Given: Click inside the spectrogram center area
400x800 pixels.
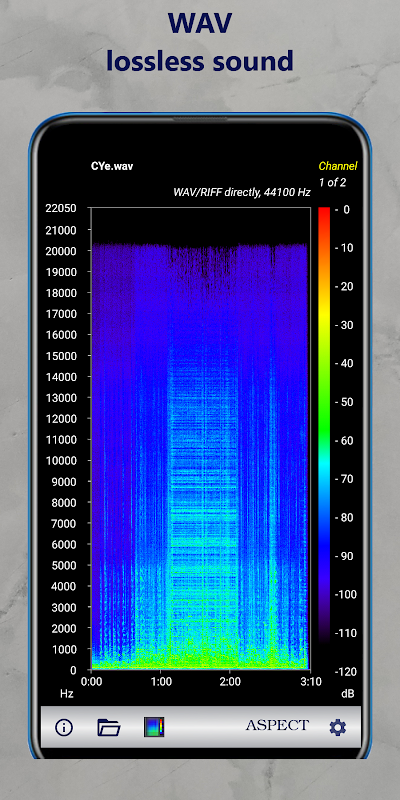Looking at the screenshot, I should point(201,439).
